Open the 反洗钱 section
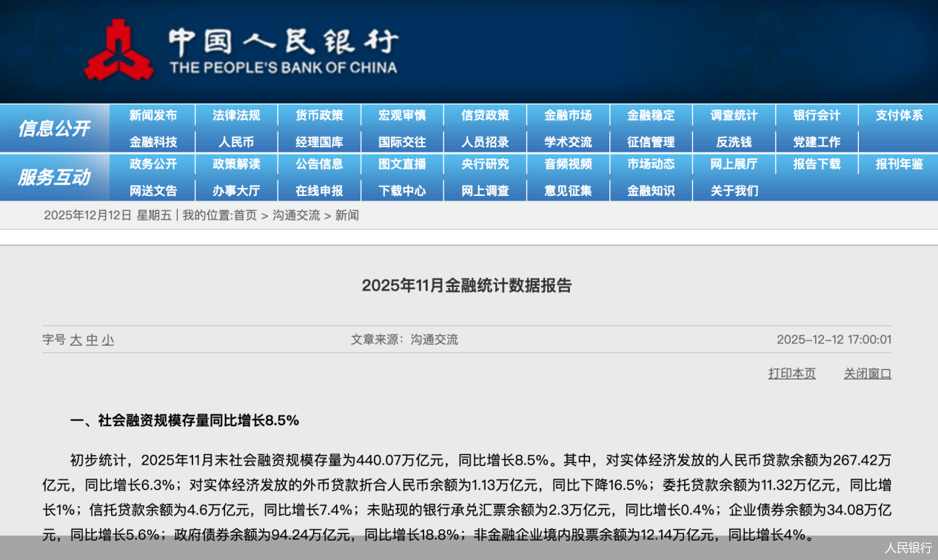 coord(734,141)
